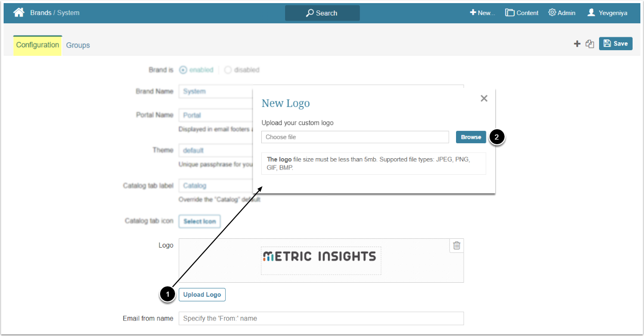The image size is (644, 336).
Task: Go to the Home icon
Action: 19,12
